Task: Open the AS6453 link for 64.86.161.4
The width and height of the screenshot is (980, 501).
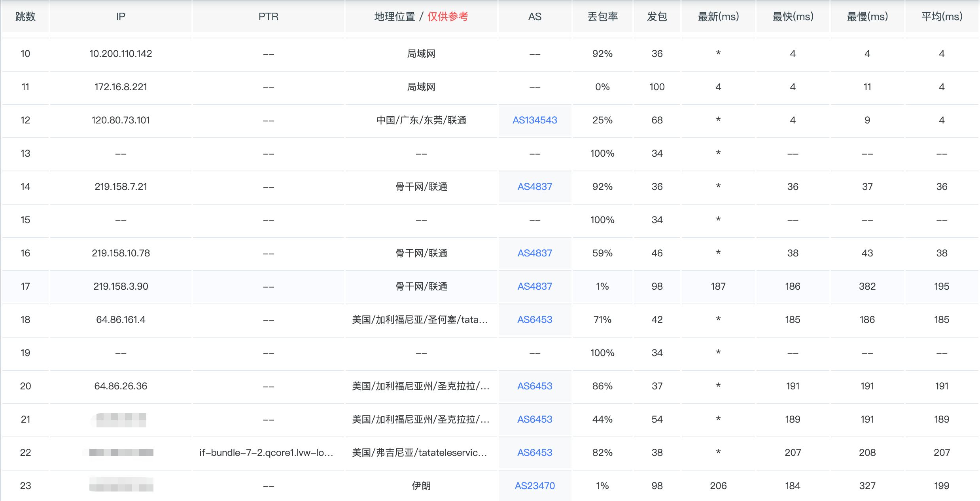Action: [534, 319]
